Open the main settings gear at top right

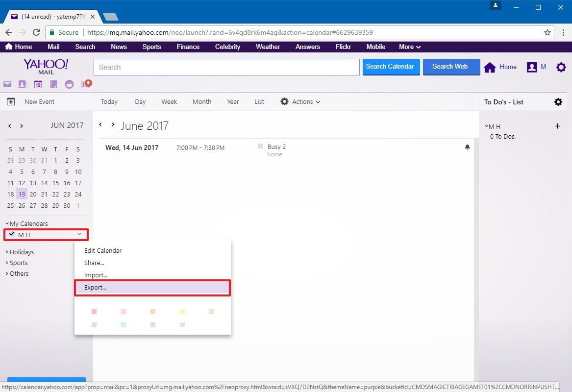click(561, 67)
